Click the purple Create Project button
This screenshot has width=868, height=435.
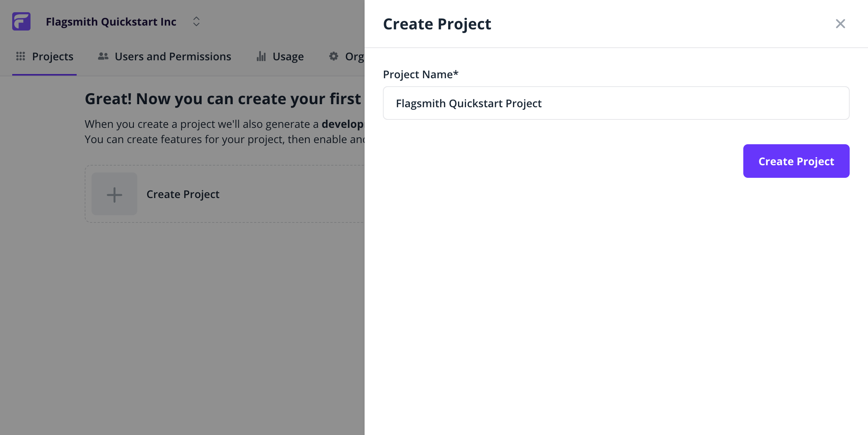click(796, 161)
